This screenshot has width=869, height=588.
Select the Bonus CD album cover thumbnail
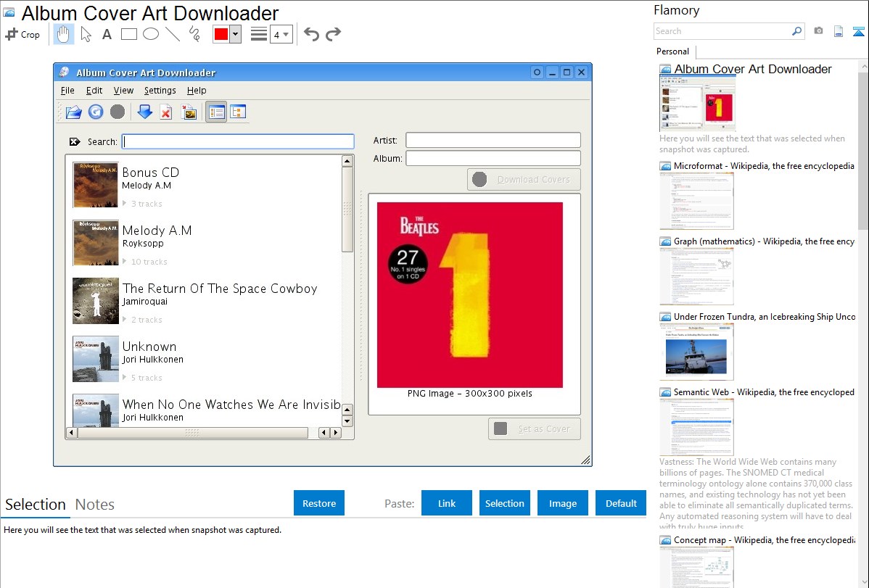[x=95, y=185]
